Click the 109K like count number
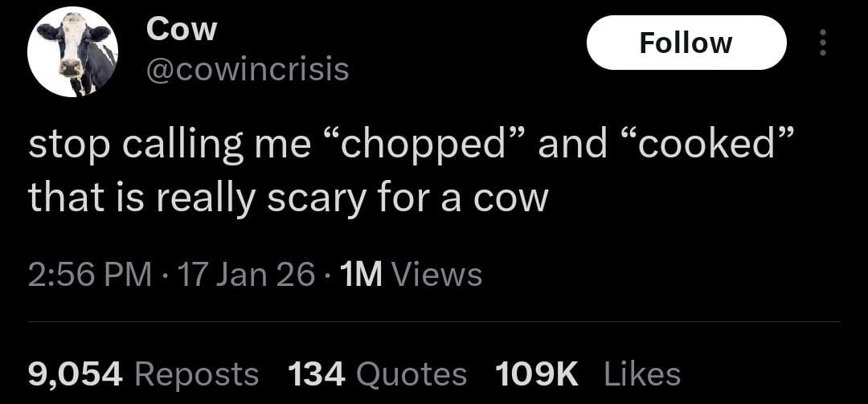This screenshot has width=868, height=404. click(536, 373)
